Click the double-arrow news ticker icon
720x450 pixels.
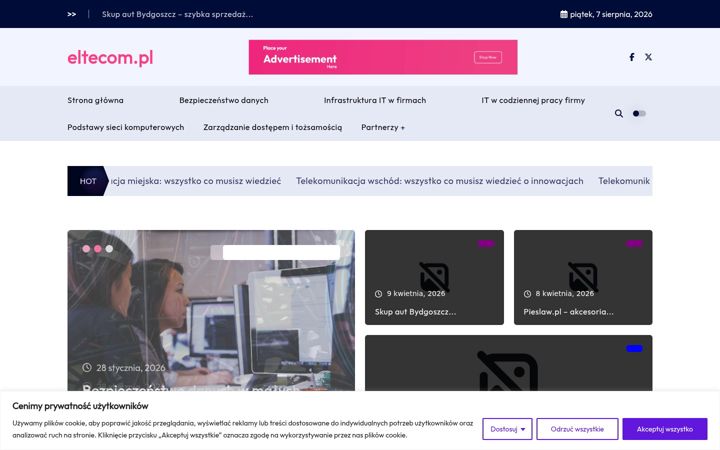[72, 14]
